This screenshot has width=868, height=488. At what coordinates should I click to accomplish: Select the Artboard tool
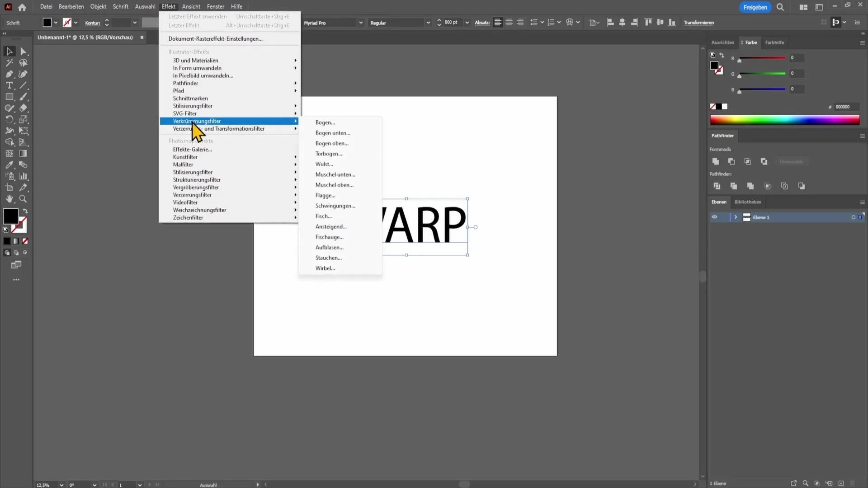click(9, 188)
